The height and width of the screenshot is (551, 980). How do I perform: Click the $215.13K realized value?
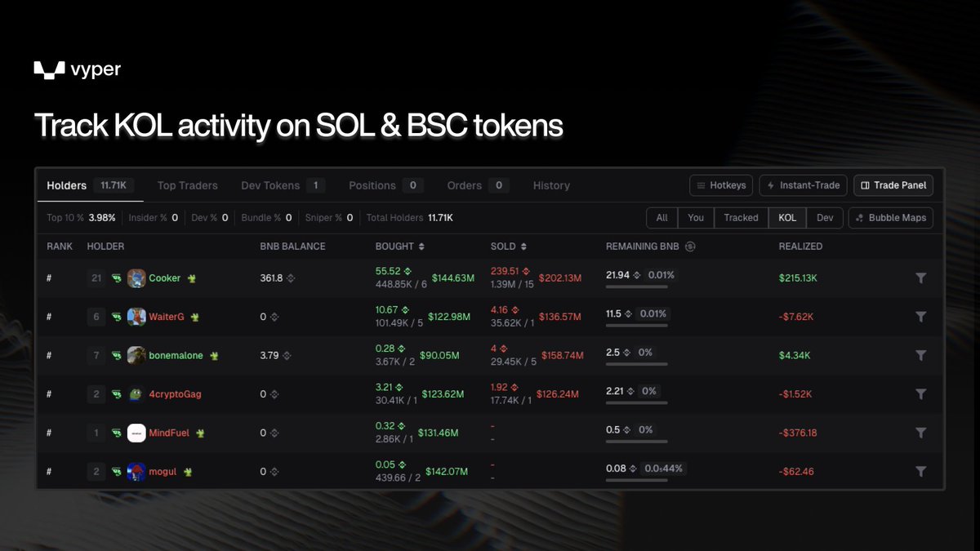[798, 278]
